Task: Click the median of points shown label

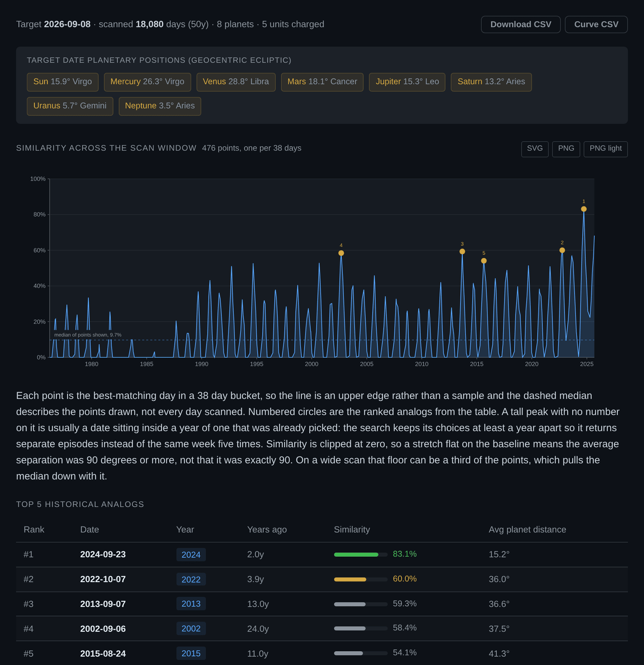Action: pyautogui.click(x=88, y=335)
